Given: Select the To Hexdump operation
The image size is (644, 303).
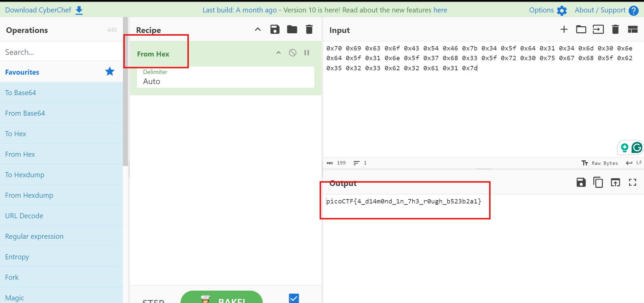Looking at the screenshot, I should click(x=61, y=175).
